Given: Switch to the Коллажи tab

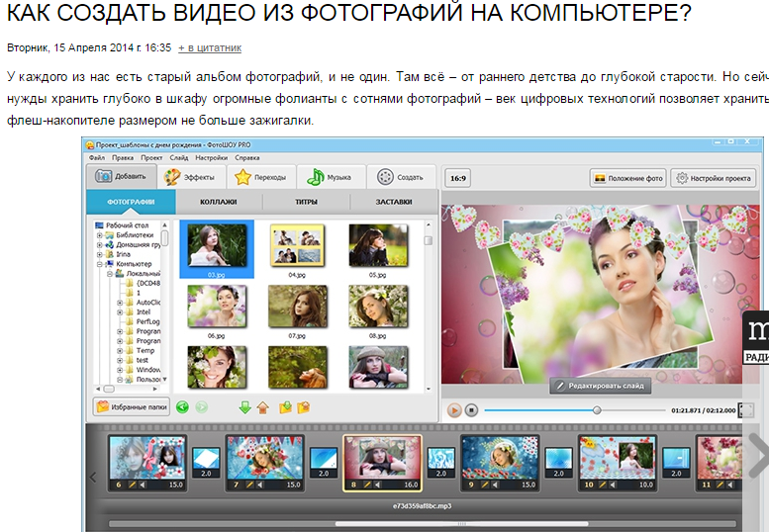Looking at the screenshot, I should tap(219, 202).
